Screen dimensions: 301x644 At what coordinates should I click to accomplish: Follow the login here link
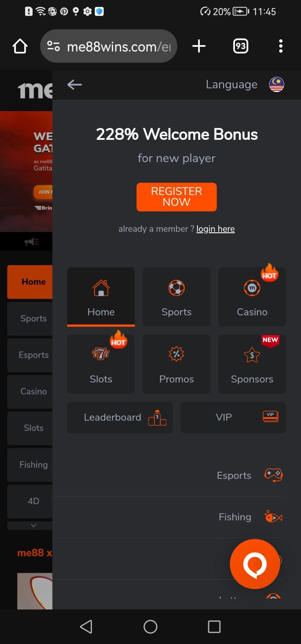coord(216,229)
